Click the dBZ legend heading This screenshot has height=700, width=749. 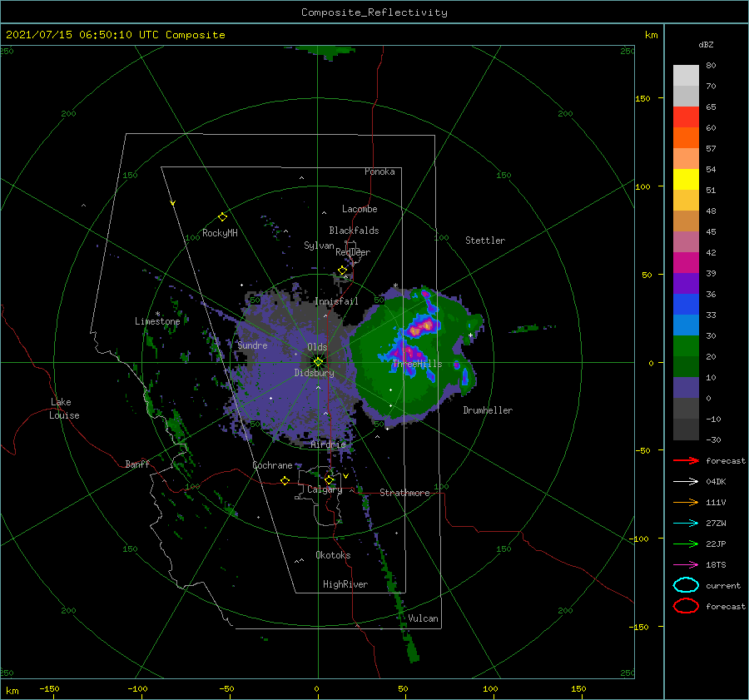click(706, 45)
